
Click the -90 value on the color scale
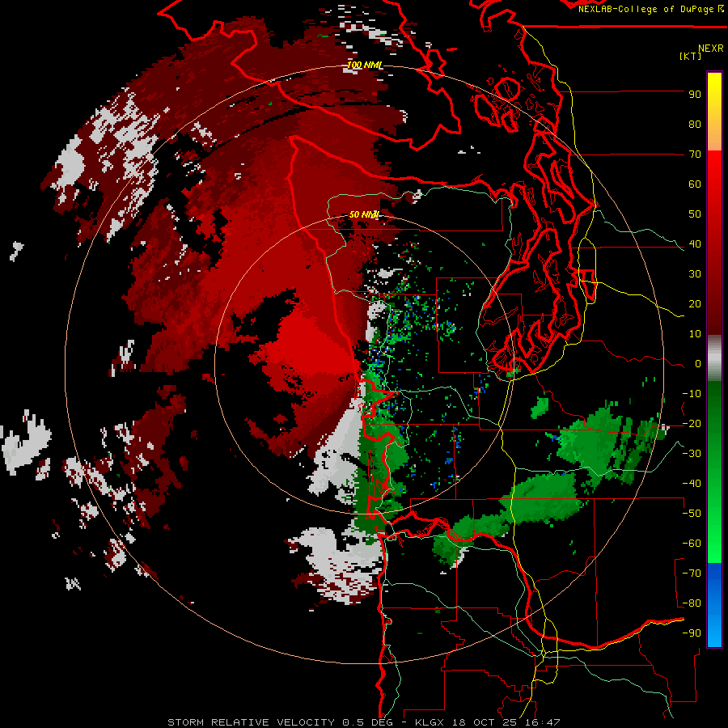click(692, 633)
